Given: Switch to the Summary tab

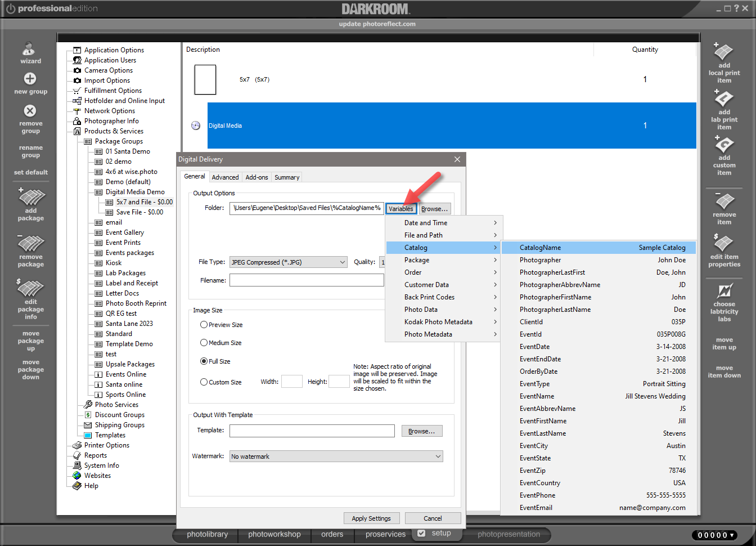Looking at the screenshot, I should (x=287, y=177).
